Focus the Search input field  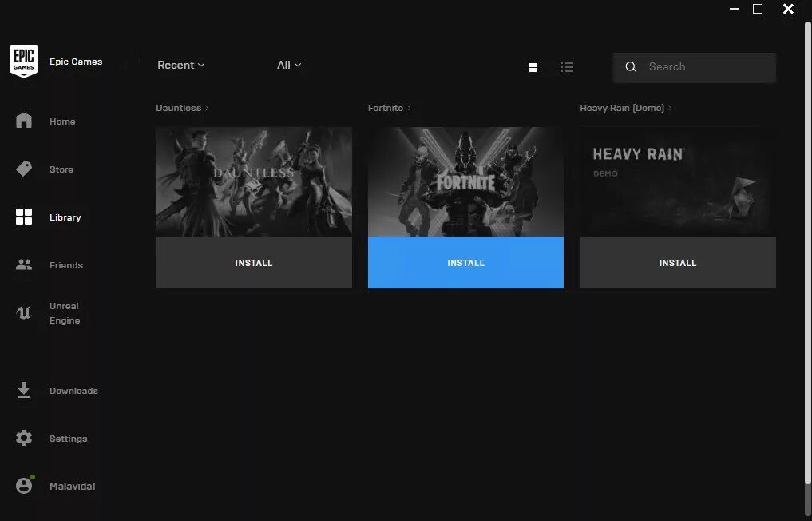pyautogui.click(x=695, y=67)
